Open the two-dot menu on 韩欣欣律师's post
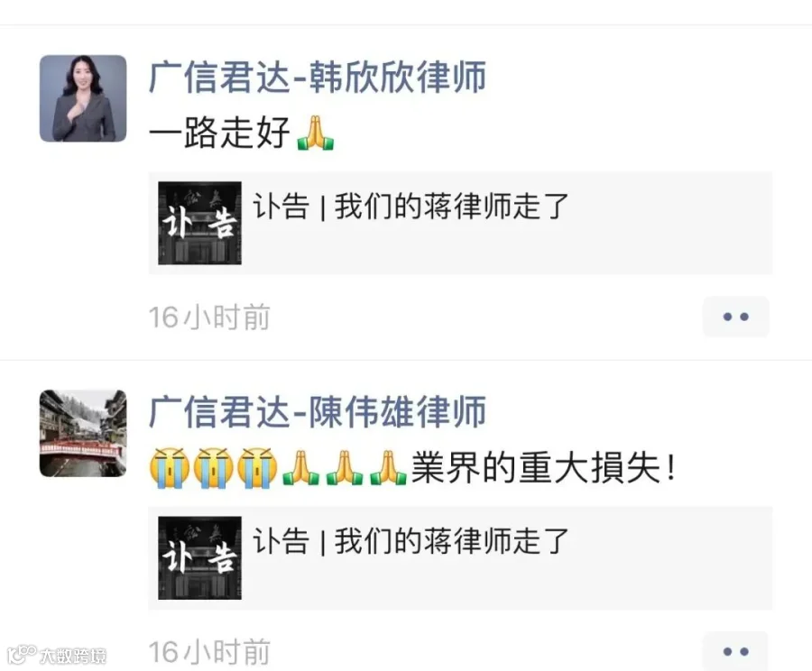Image resolution: width=812 pixels, height=671 pixels. click(x=735, y=317)
